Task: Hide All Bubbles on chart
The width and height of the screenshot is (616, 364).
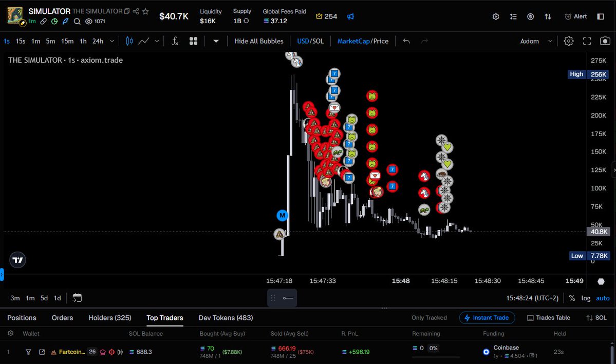Action: pos(258,41)
